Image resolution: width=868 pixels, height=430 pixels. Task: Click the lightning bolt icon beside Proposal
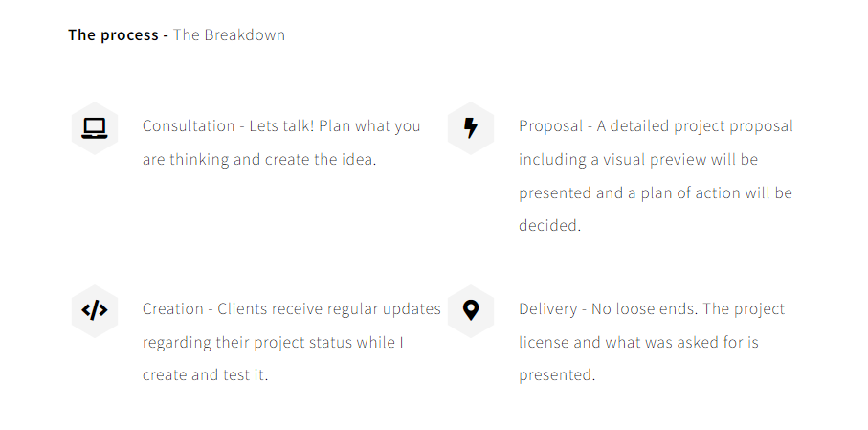point(471,128)
